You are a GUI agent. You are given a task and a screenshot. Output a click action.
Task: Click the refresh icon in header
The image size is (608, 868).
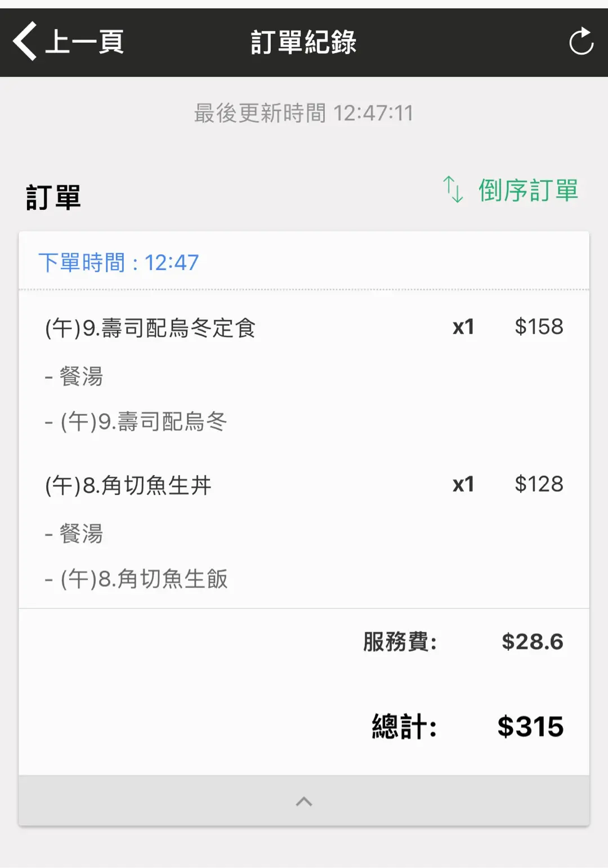(x=581, y=42)
